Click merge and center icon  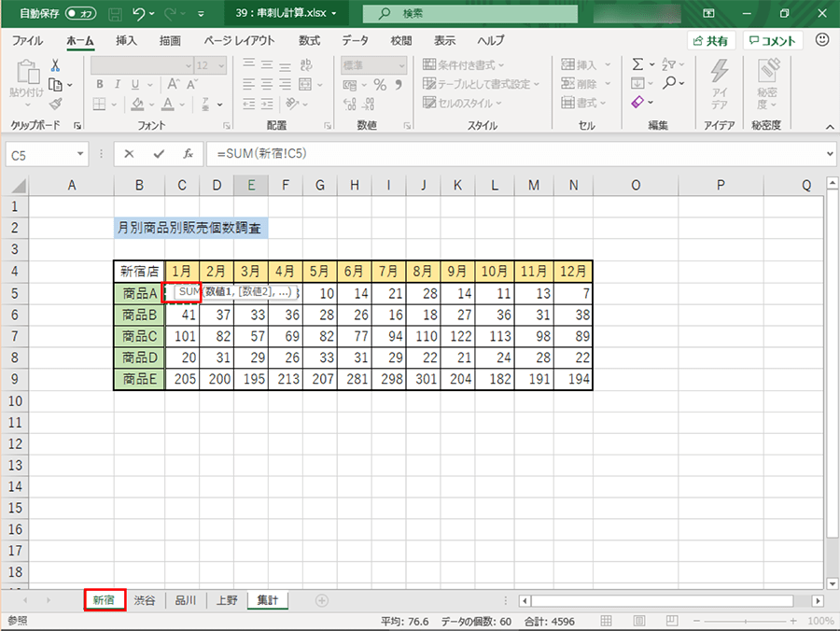(x=305, y=85)
